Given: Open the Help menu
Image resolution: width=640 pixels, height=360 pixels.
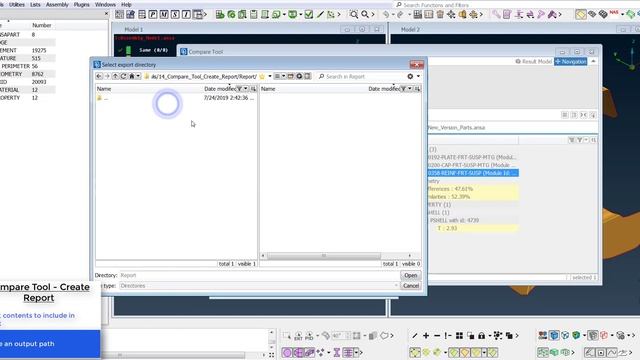Looking at the screenshot, I should pyautogui.click(x=127, y=4).
